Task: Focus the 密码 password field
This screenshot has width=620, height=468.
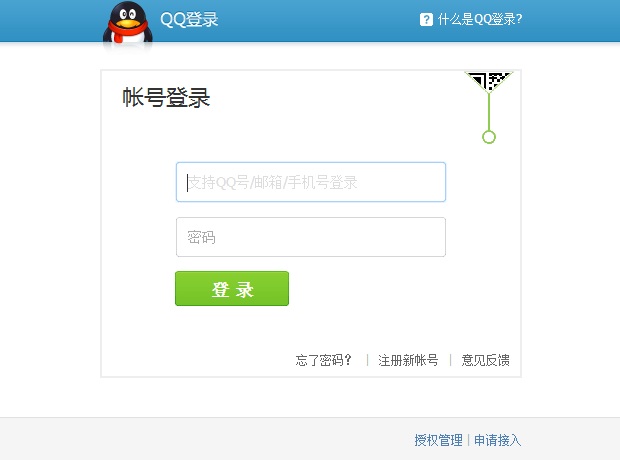Action: pos(311,237)
